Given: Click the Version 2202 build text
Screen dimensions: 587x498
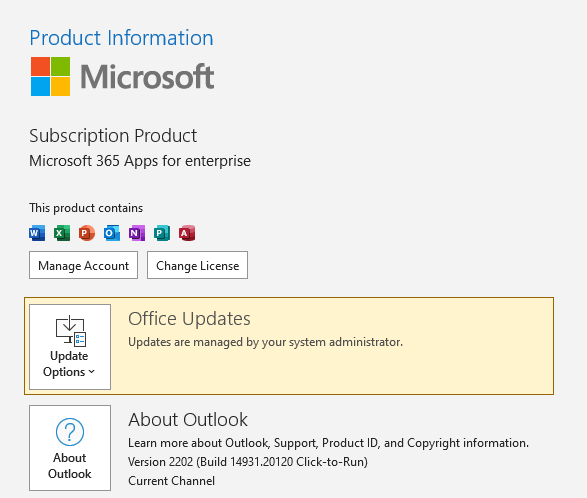Looking at the screenshot, I should [248, 462].
